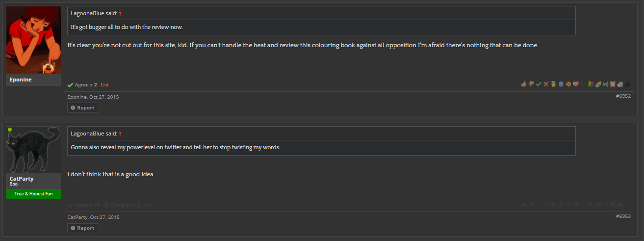This screenshot has width=644, height=241.
Task: Rate Eponine's post with thumbs up icon
Action: 524,84
